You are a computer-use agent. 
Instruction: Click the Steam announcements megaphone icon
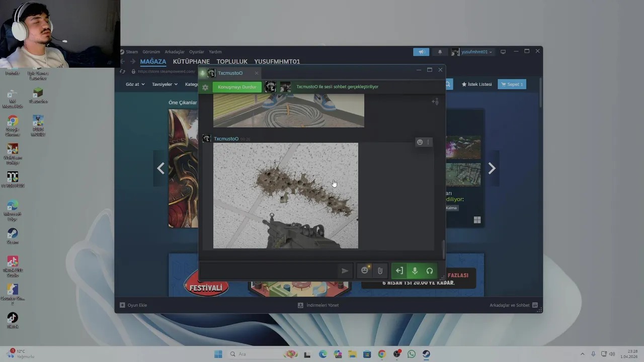pyautogui.click(x=421, y=52)
